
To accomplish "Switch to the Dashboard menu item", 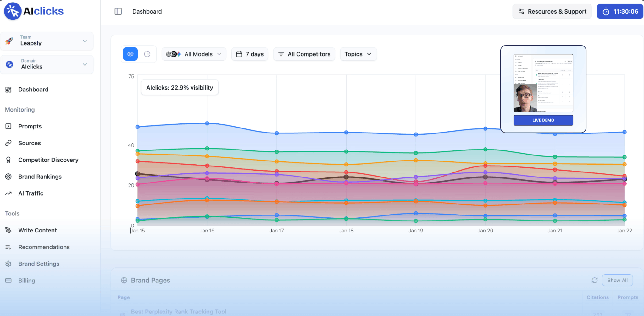I will 33,89.
